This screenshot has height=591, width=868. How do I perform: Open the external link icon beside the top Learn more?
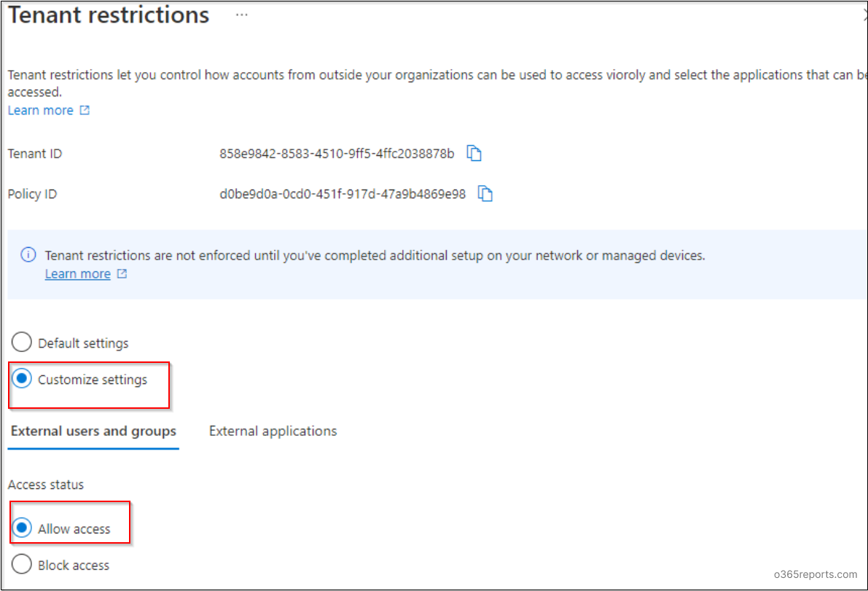[x=85, y=110]
